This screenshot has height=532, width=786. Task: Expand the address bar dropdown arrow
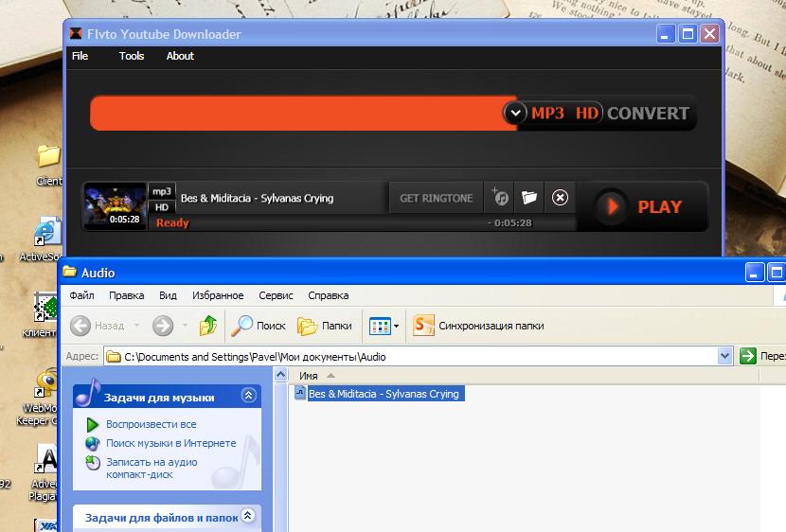pos(724,357)
